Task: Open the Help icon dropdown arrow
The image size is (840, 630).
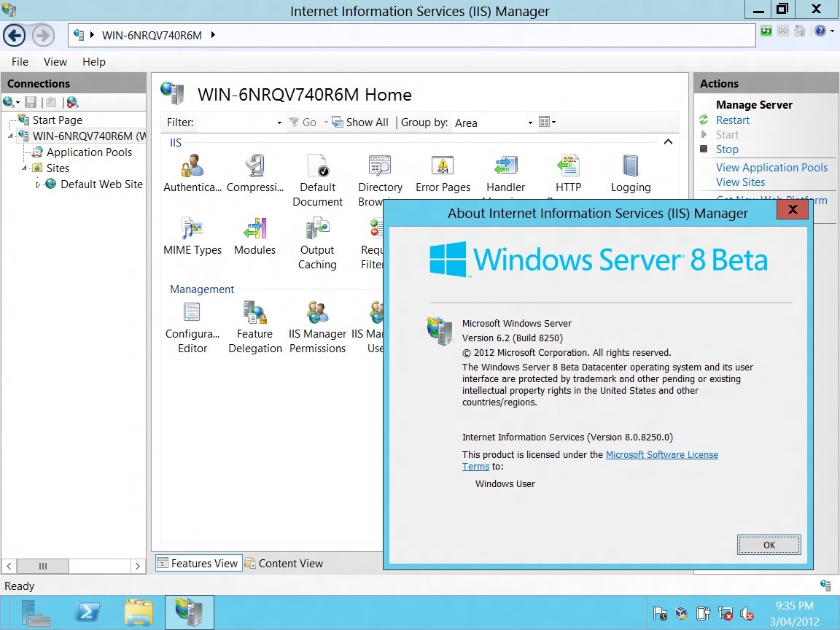Action: click(832, 31)
